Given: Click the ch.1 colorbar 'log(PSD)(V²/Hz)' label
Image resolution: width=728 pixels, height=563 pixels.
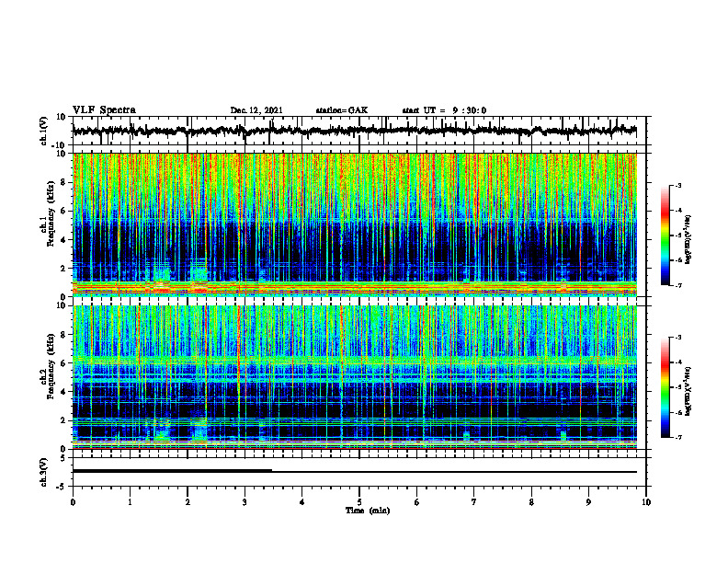Looking at the screenshot, I should 688,239.
